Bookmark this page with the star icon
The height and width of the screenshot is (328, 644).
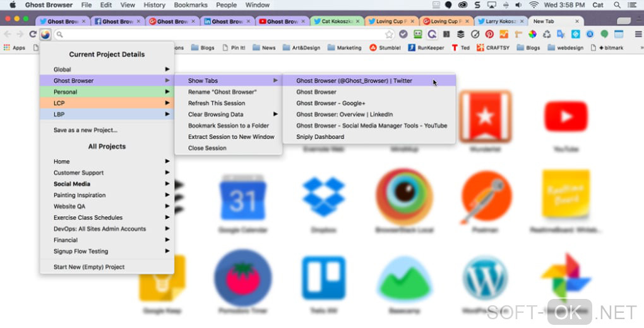[389, 35]
